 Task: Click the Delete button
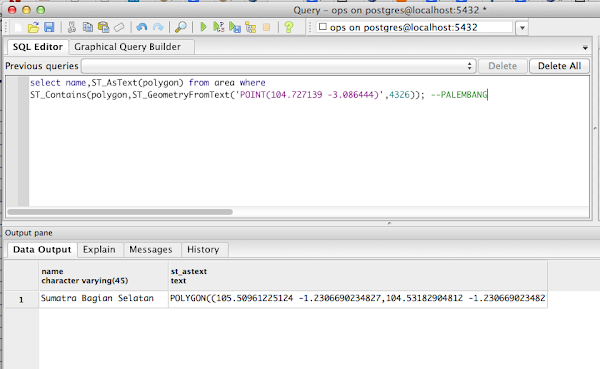click(502, 66)
